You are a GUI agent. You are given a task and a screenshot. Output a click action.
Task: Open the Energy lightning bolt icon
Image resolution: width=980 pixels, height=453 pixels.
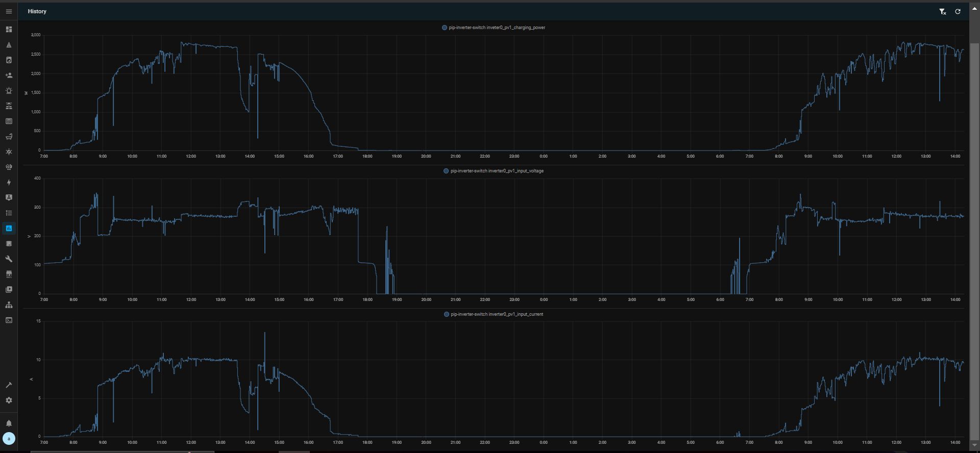click(x=9, y=183)
